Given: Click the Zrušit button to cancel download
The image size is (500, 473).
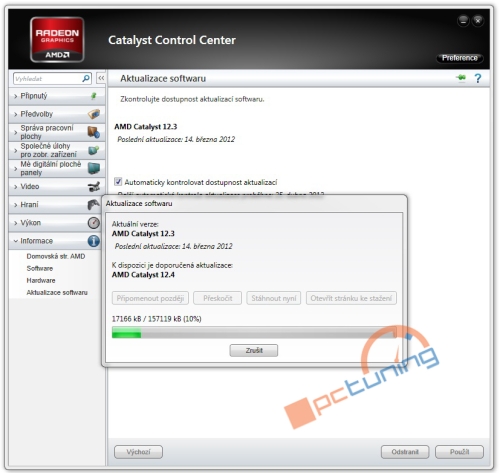Looking at the screenshot, I should pyautogui.click(x=254, y=350).
